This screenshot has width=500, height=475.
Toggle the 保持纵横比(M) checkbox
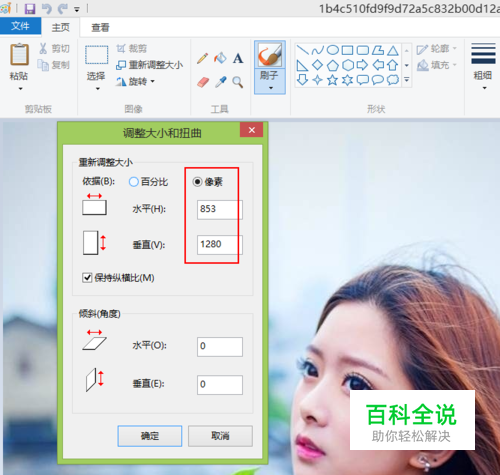point(87,278)
